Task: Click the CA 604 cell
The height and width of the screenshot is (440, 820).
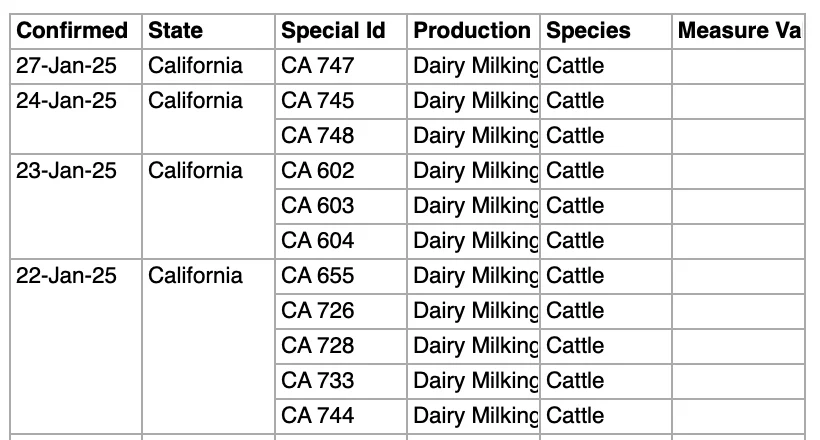Action: click(341, 241)
